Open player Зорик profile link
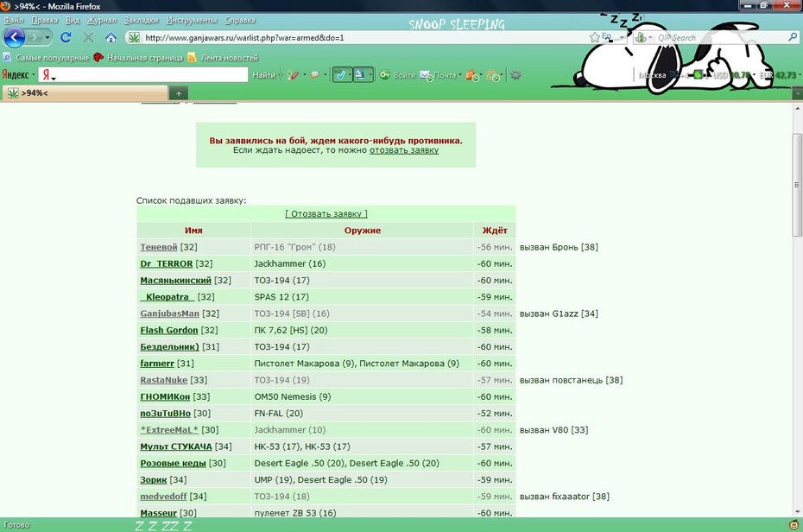This screenshot has width=803, height=532. (154, 480)
